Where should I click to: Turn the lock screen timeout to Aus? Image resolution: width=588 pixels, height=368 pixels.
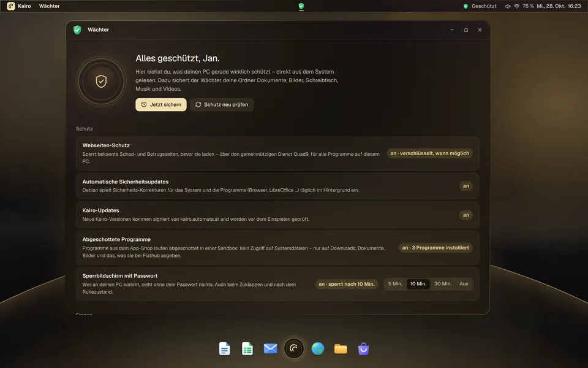click(464, 284)
